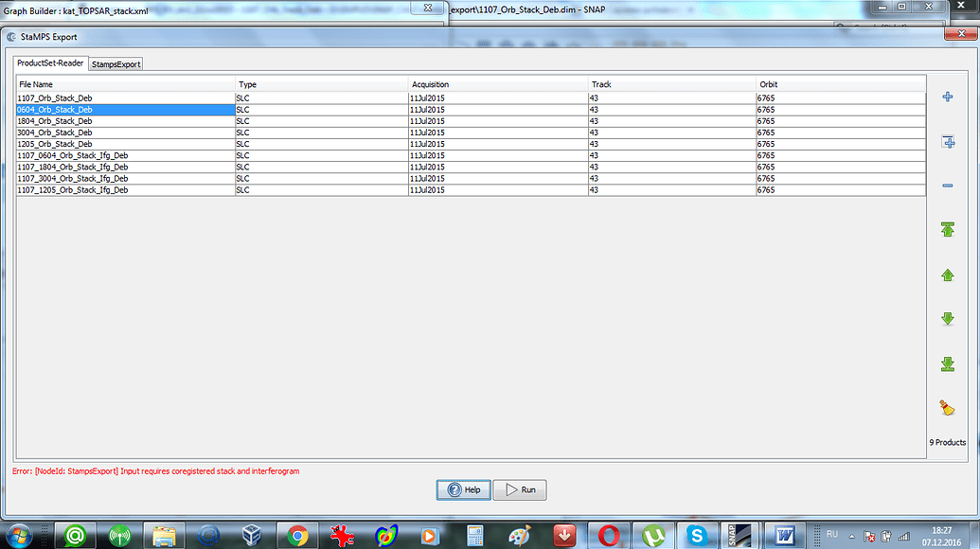980x549 pixels.
Task: Add product with the blue plus icon
Action: [x=948, y=97]
